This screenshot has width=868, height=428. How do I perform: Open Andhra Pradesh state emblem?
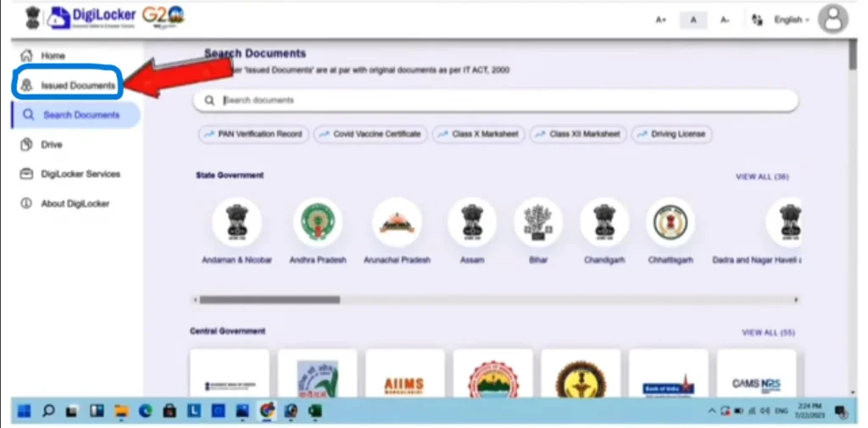(x=318, y=222)
